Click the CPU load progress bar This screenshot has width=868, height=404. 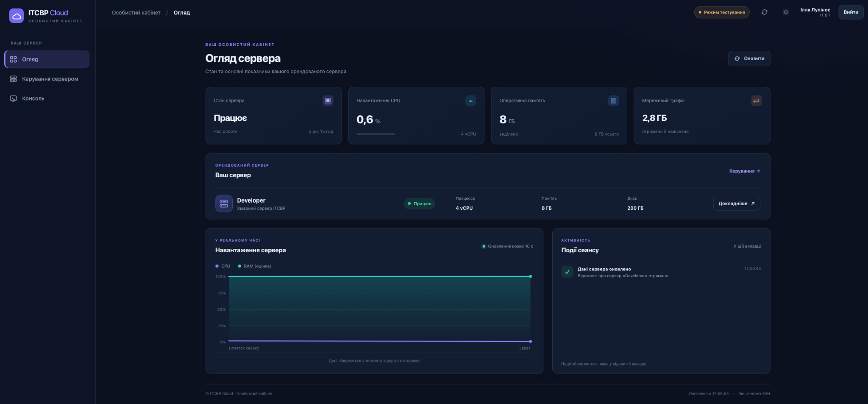(x=376, y=134)
